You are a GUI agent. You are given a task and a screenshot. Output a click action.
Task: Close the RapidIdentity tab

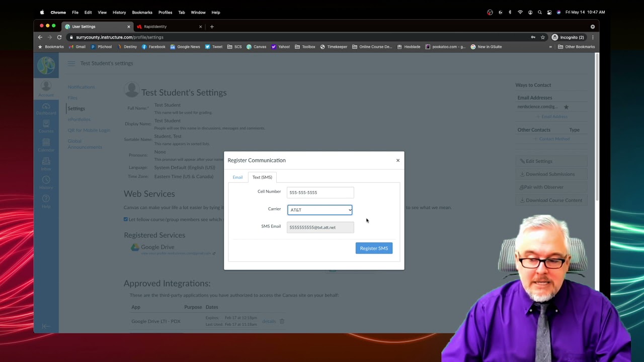pyautogui.click(x=201, y=27)
